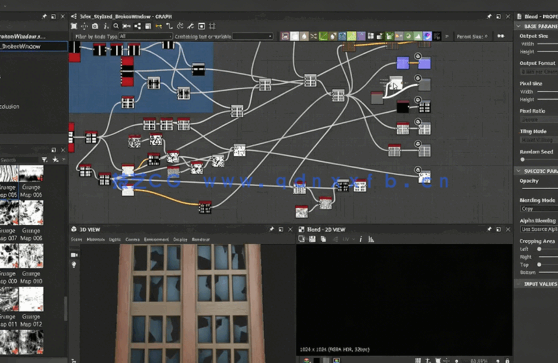558x363 pixels.
Task: Open the Display menu in the 3D view
Action: (180, 239)
